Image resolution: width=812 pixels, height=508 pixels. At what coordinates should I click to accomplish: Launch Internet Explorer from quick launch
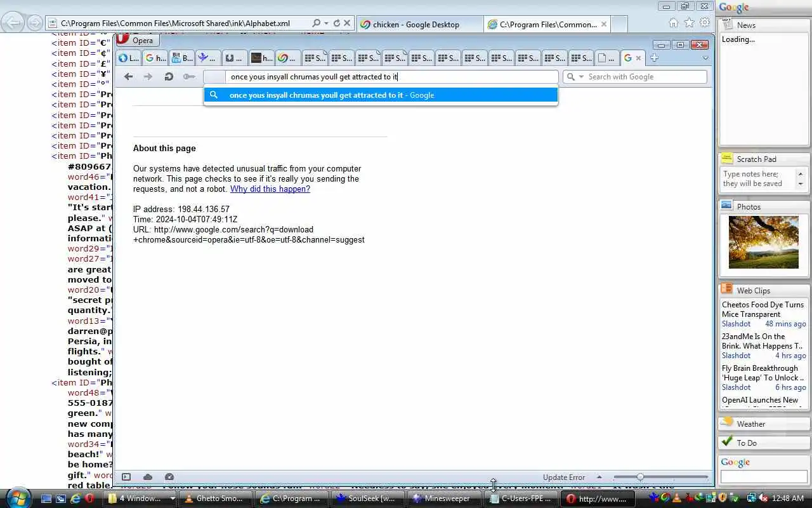tap(75, 498)
